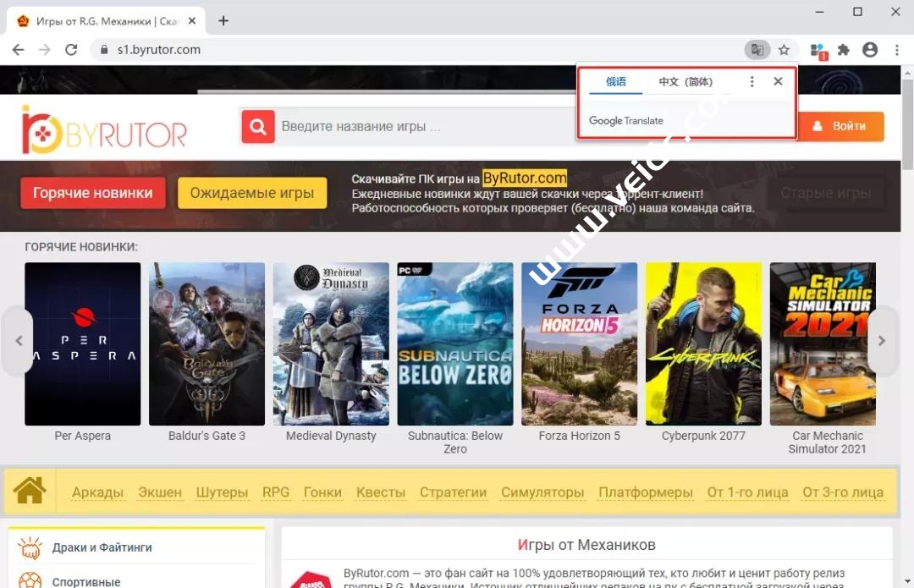Click the Горячие новинки button

tap(93, 193)
